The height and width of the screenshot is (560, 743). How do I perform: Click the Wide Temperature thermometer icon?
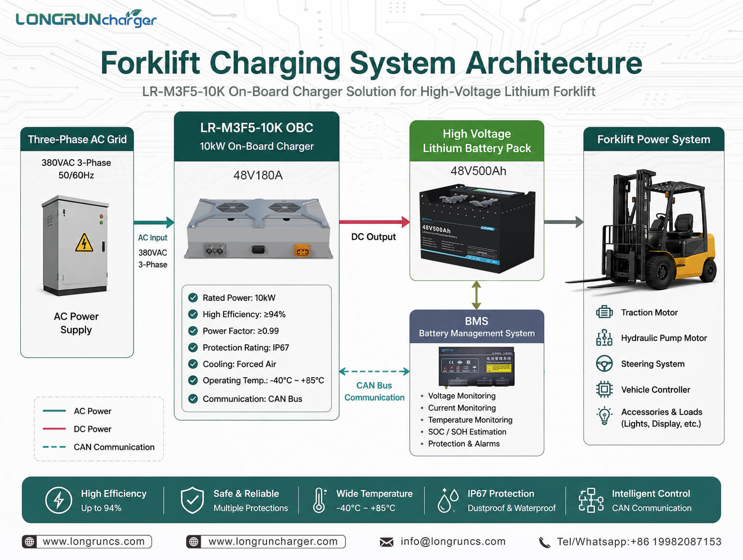319,500
